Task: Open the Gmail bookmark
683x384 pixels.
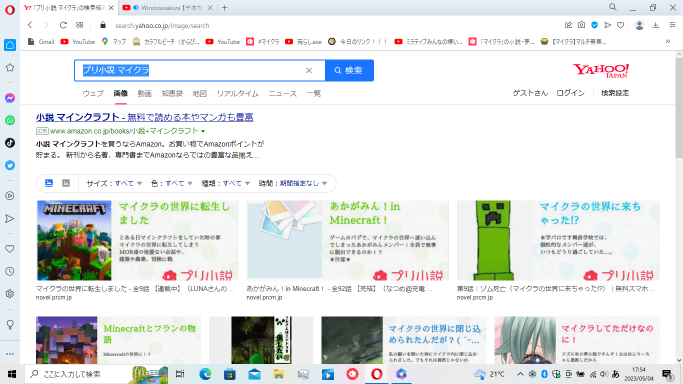Action: tap(41, 42)
